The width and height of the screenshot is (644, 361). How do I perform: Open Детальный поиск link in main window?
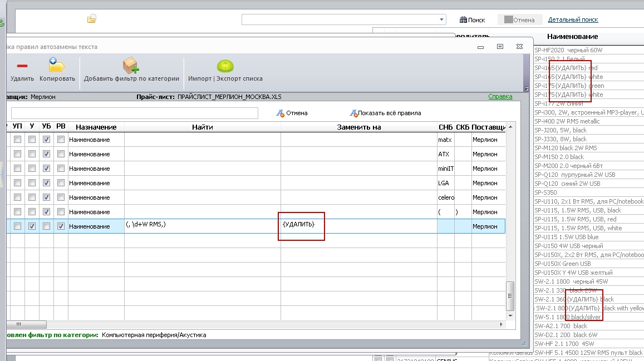tap(573, 19)
